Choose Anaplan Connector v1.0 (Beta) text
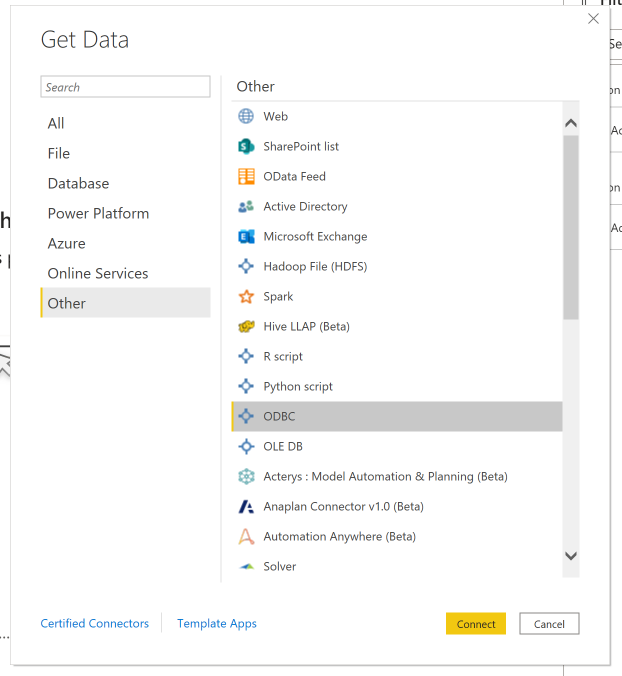The width and height of the screenshot is (622, 676). tap(344, 507)
